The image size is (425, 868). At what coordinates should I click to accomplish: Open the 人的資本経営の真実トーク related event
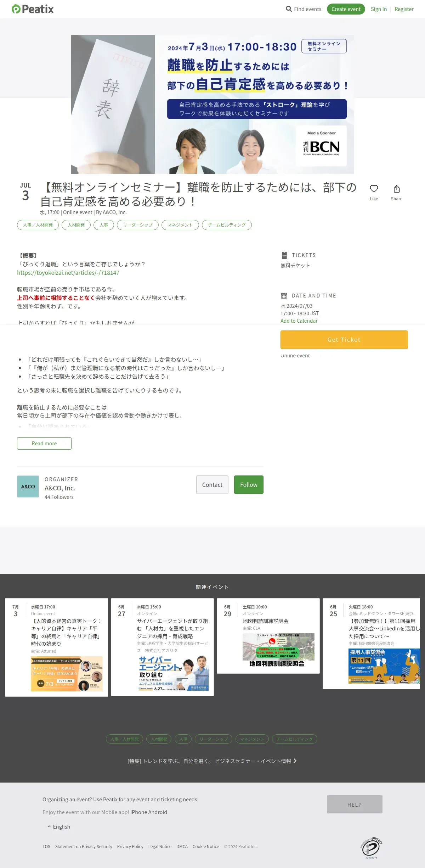[x=56, y=647]
